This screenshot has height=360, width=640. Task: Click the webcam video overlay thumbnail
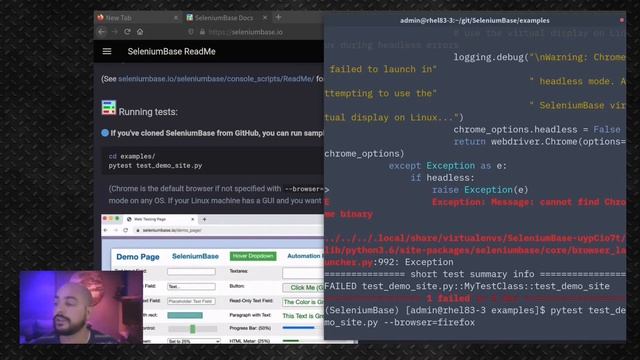(x=81, y=307)
